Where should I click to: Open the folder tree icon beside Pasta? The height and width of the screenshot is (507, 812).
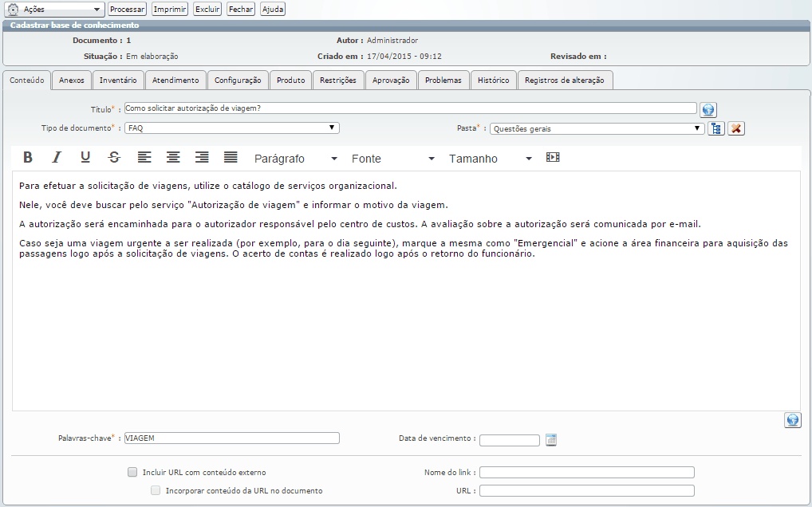716,128
